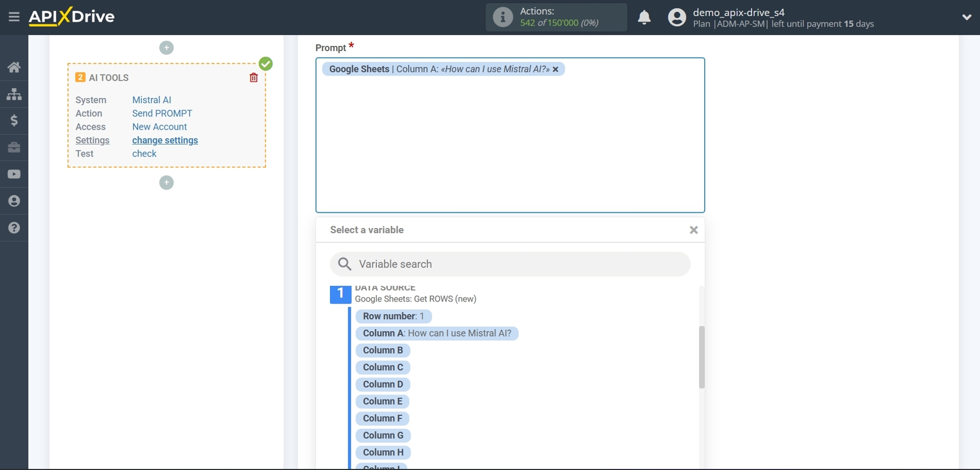This screenshot has height=470, width=980.
Task: Open the briefcase services icon in sidebar
Action: 14,148
